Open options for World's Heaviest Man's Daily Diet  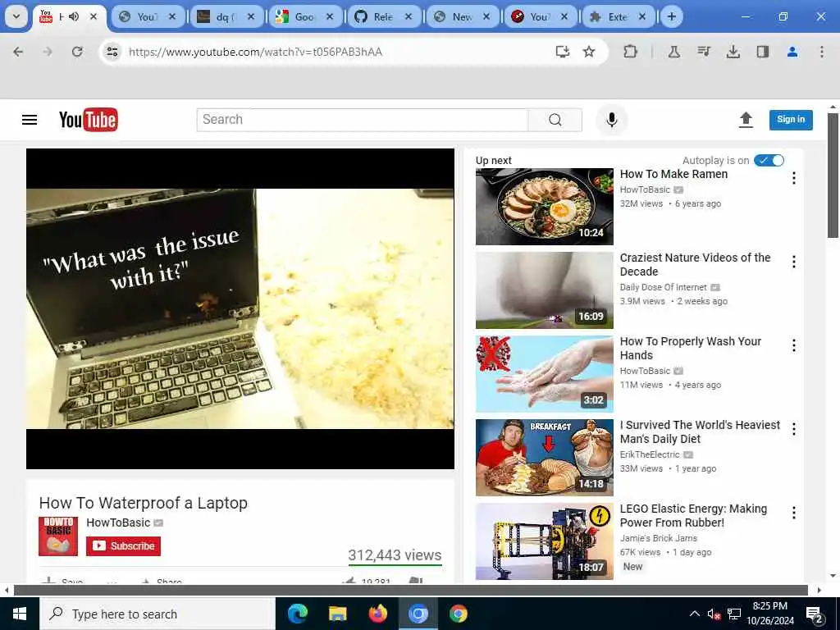(x=794, y=428)
